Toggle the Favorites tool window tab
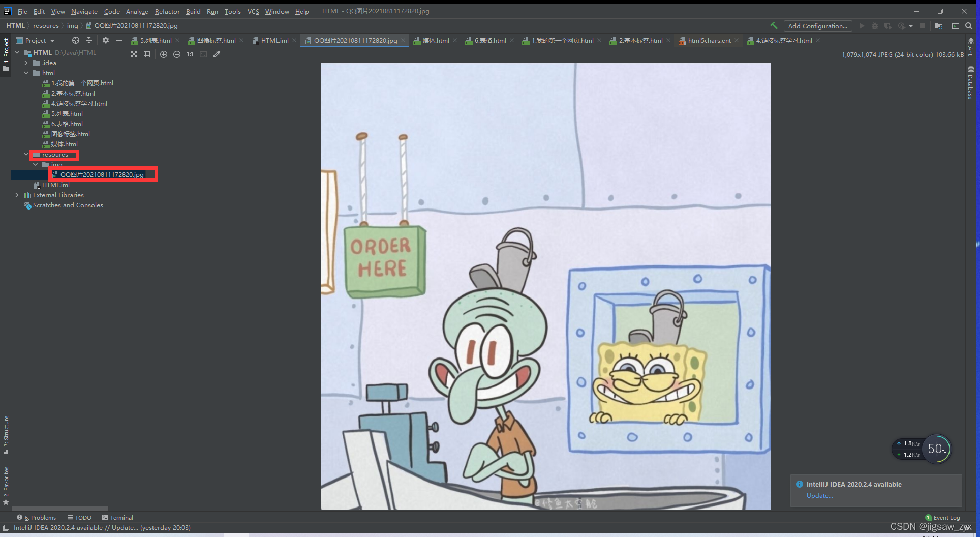Image resolution: width=980 pixels, height=537 pixels. pos(6,485)
